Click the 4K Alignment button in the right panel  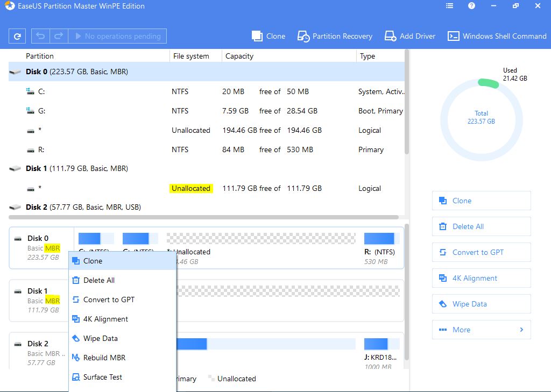481,278
